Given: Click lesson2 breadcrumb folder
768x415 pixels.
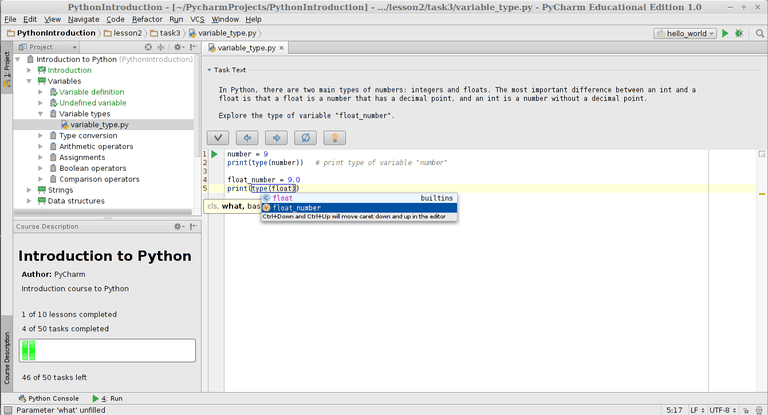Looking at the screenshot, I should click(x=122, y=33).
